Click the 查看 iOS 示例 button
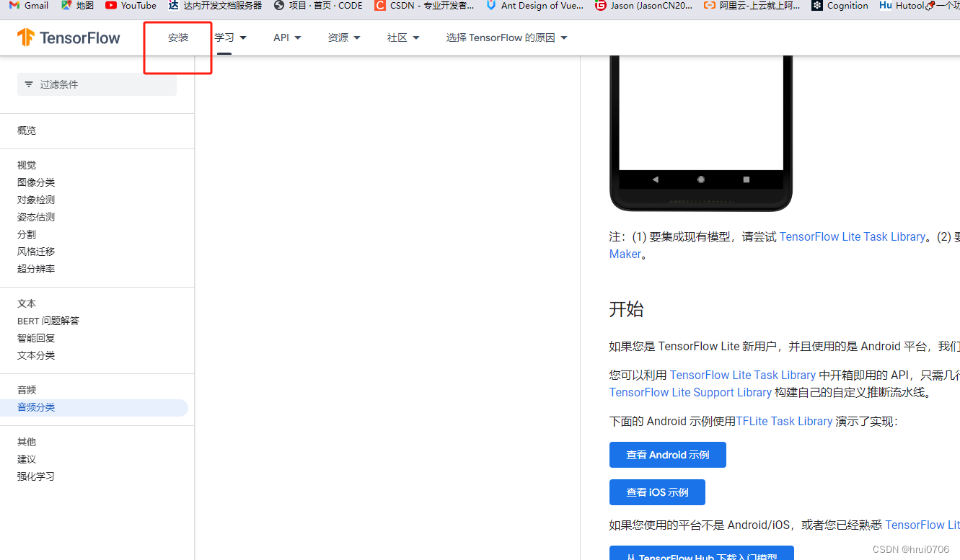 pos(657,492)
